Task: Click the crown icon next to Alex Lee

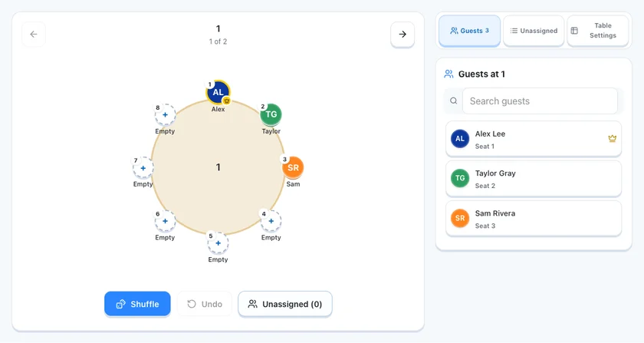Action: click(x=613, y=139)
